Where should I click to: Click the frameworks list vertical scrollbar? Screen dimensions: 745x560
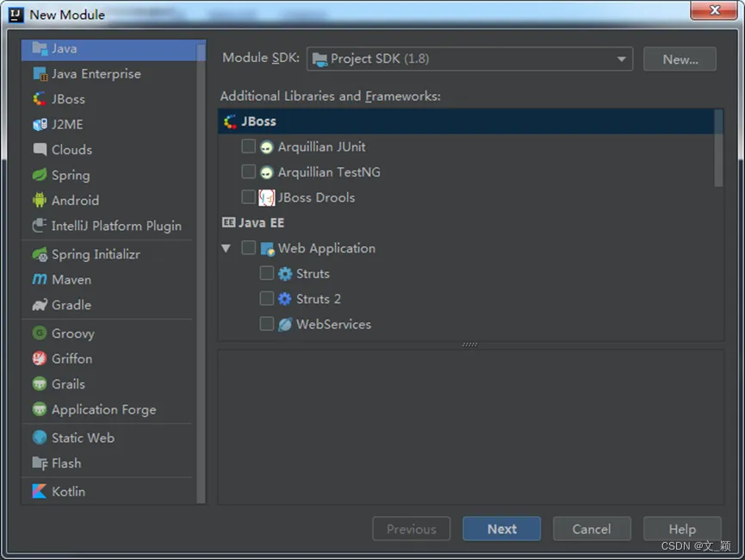point(718,148)
